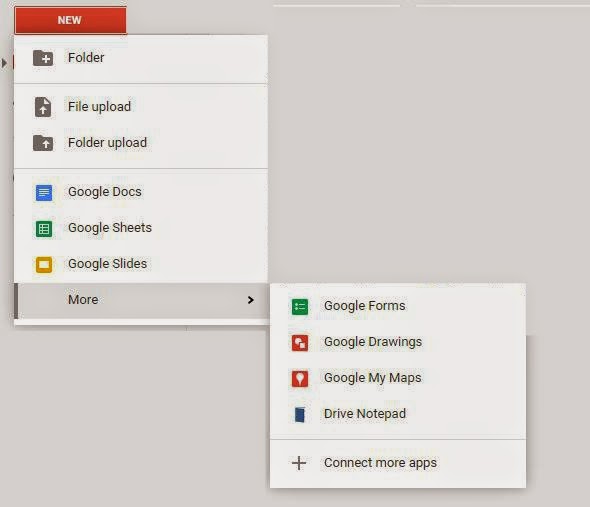Click the blue Google Docs icon
The height and width of the screenshot is (507, 590).
44,193
